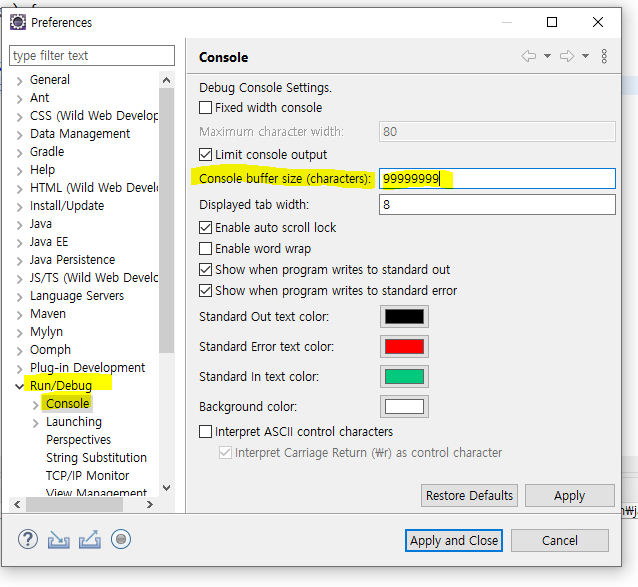Select Perspectives in the preferences tree
638x587 pixels.
(x=79, y=440)
